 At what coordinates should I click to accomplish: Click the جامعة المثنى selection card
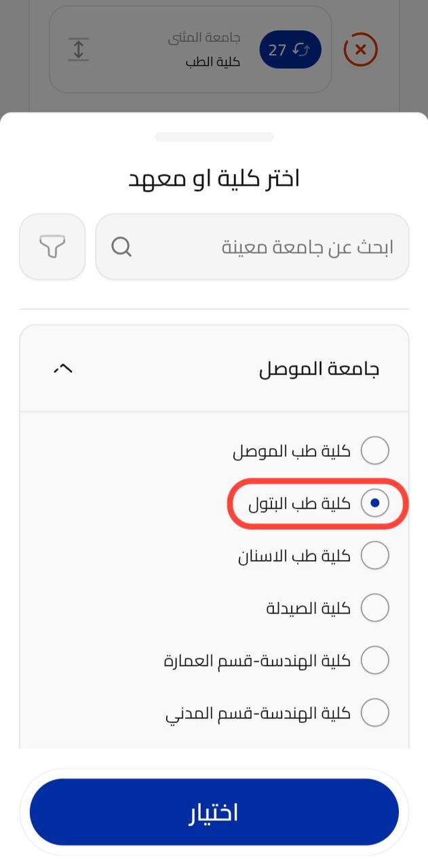pyautogui.click(x=190, y=49)
